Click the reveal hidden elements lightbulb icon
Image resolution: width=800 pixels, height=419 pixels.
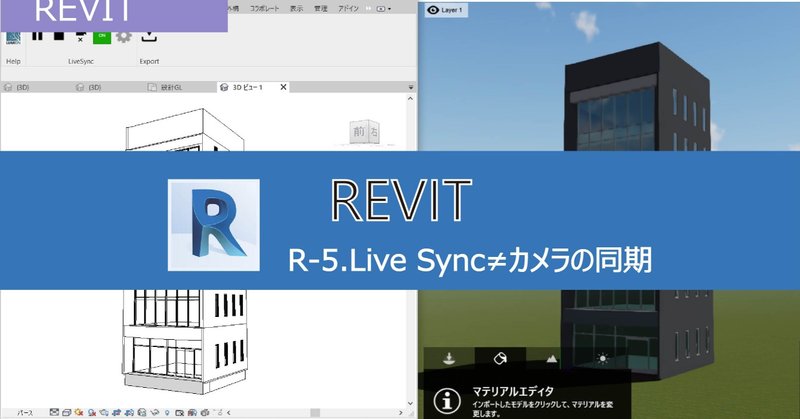click(x=167, y=412)
